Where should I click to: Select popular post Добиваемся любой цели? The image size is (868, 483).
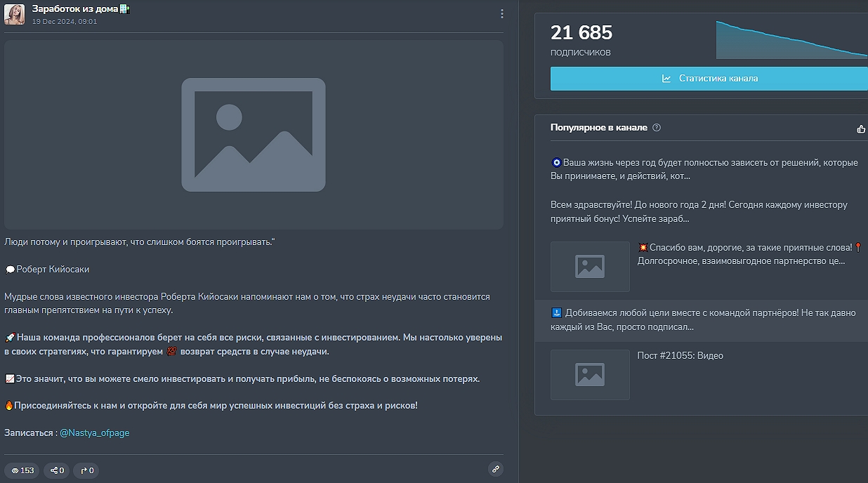point(704,319)
